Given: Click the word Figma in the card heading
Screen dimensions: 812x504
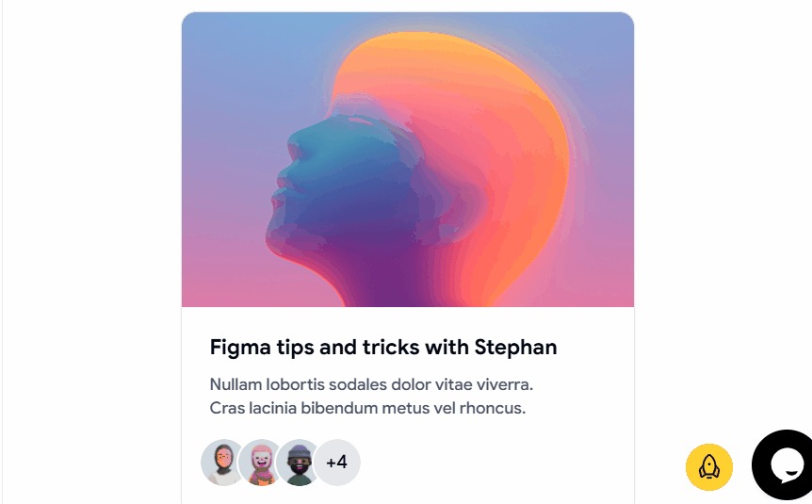Looking at the screenshot, I should coord(240,348).
